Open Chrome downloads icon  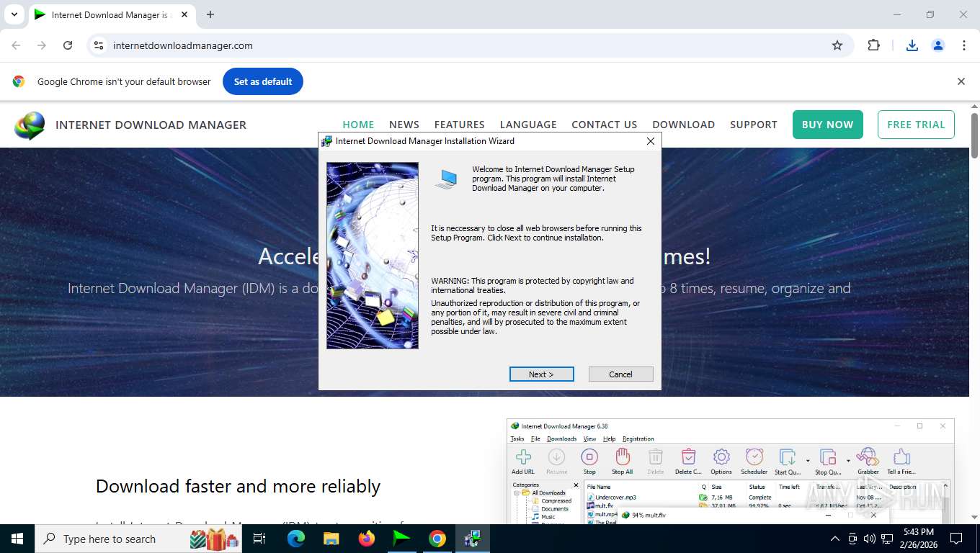pyautogui.click(x=912, y=45)
